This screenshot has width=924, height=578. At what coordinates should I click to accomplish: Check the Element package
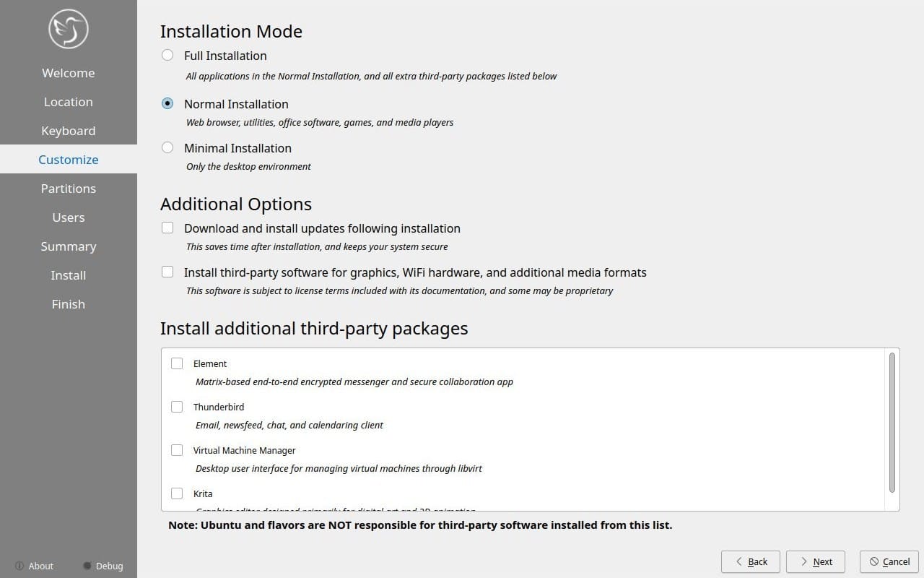pos(177,363)
